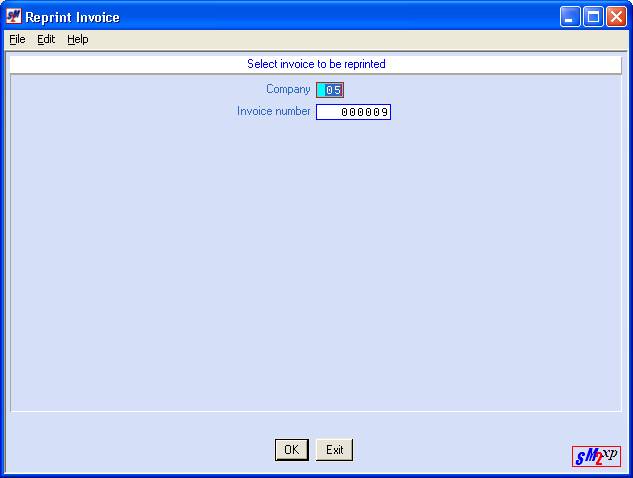Open the File menu

click(17, 39)
